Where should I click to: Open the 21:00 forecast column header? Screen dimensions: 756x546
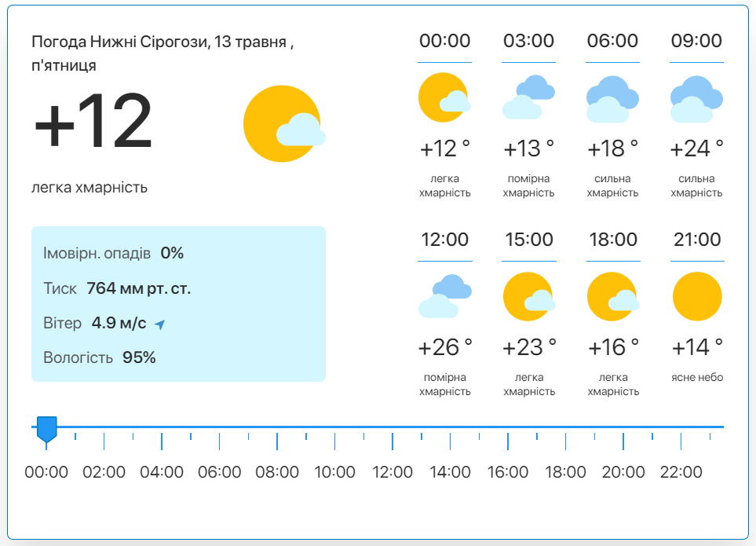coord(697,240)
